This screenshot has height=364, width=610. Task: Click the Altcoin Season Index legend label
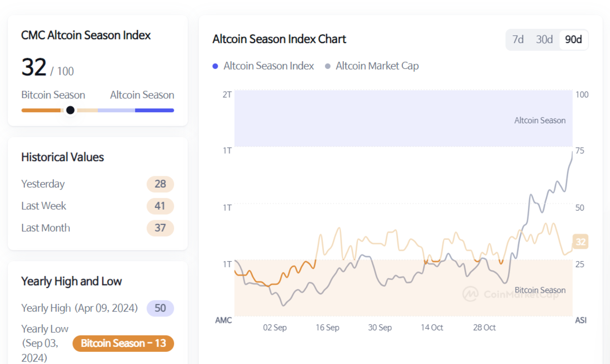[269, 66]
